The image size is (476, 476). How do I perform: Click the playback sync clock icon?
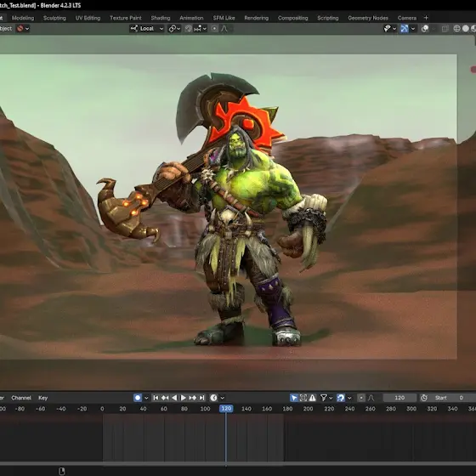coord(213,398)
